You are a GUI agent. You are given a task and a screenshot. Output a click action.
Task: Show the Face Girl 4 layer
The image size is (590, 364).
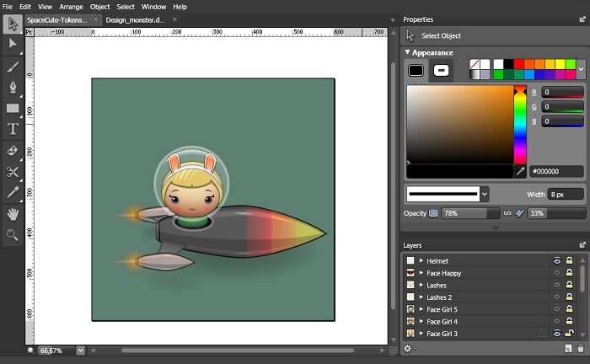[x=557, y=321]
